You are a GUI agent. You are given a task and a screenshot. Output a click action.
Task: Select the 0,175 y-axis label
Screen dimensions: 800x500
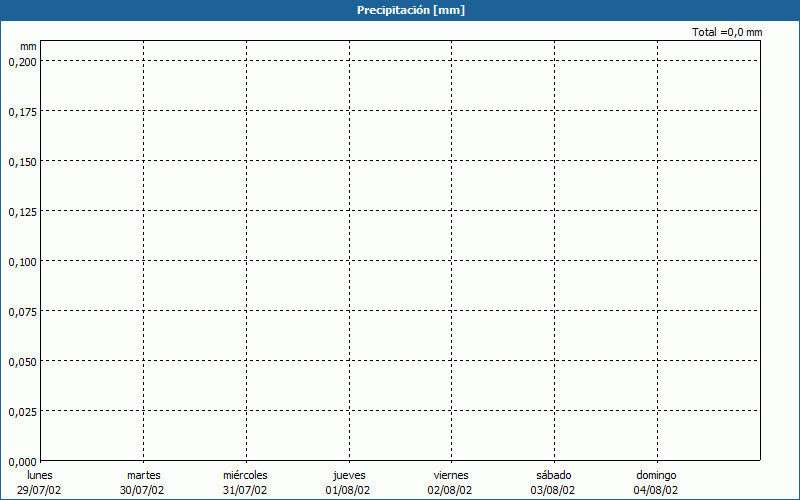(22, 112)
